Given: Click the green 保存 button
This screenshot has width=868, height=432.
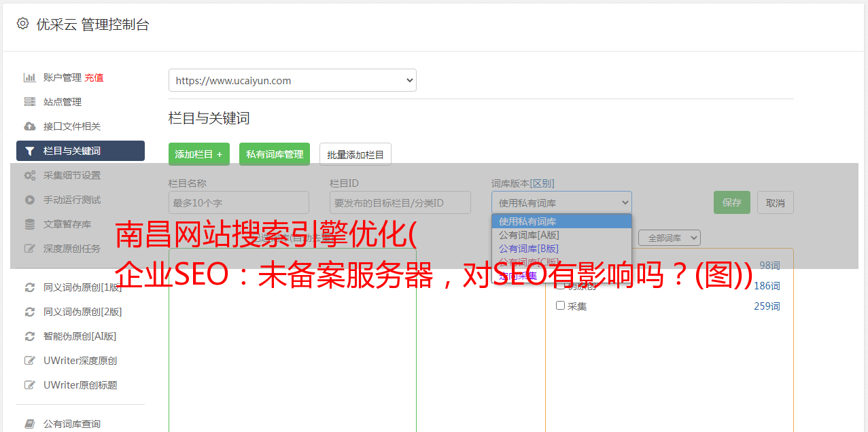Looking at the screenshot, I should [x=732, y=202].
